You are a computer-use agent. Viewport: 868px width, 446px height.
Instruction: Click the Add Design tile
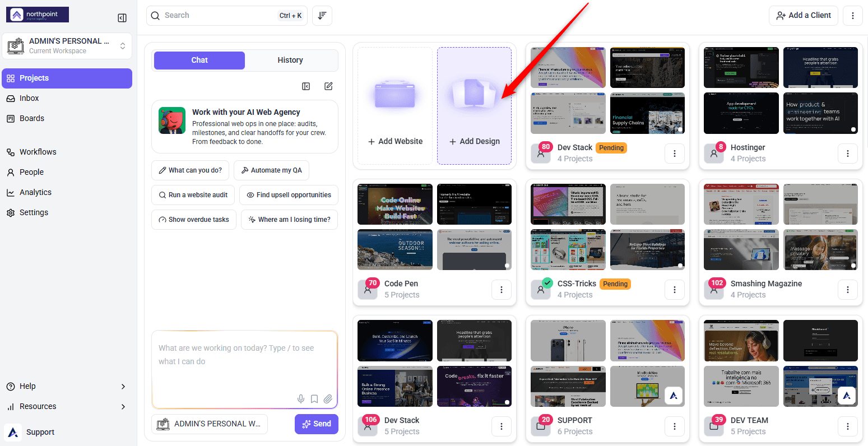click(x=474, y=106)
